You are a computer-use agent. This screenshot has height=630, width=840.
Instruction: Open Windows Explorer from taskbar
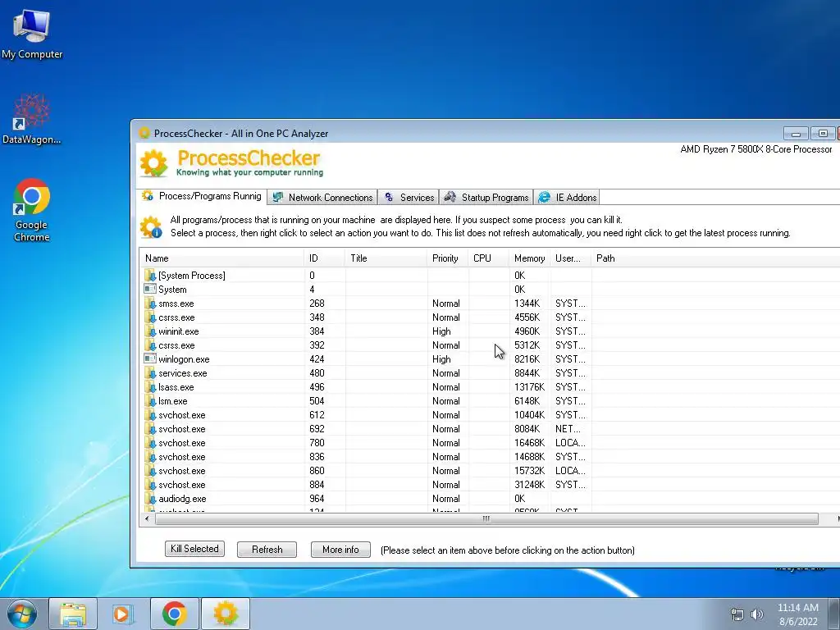point(73,614)
